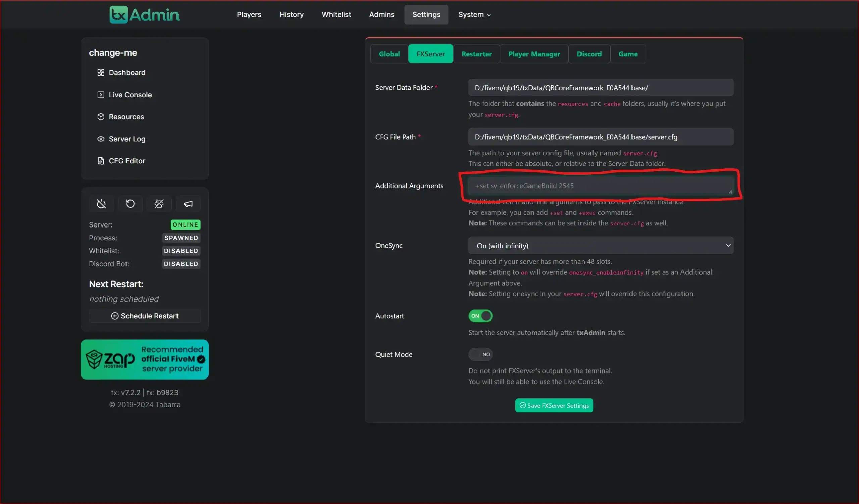Click the SPAWNED process badge
The height and width of the screenshot is (504, 859).
(x=181, y=238)
